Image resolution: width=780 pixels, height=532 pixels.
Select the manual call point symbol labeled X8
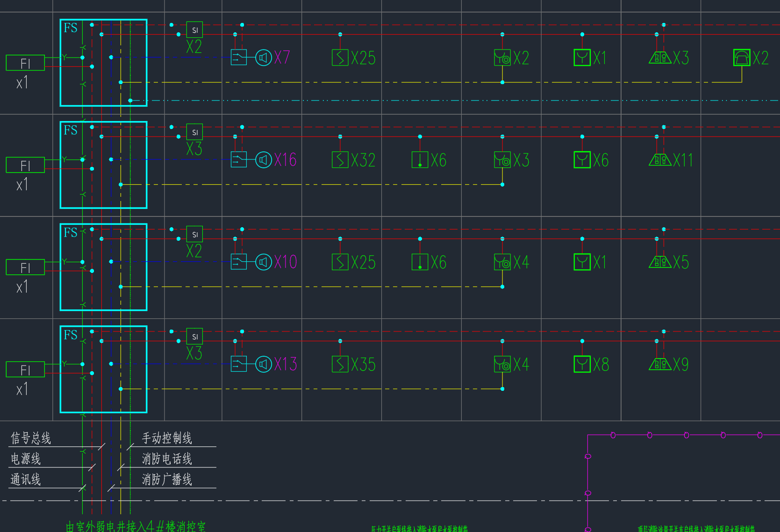[x=582, y=364]
